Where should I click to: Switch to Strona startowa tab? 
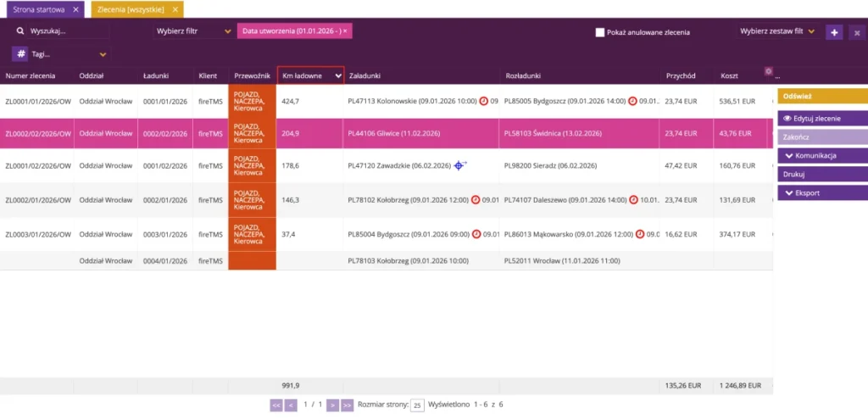[39, 9]
